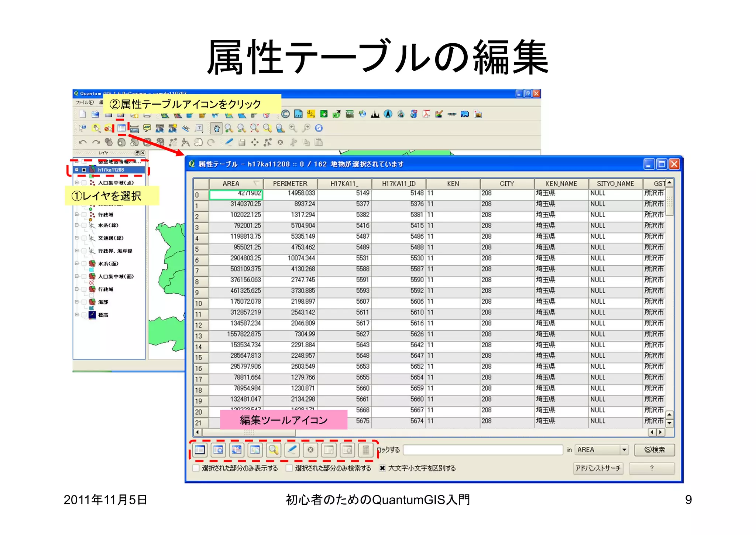
Task: Click the ? help button
Action: (x=652, y=468)
